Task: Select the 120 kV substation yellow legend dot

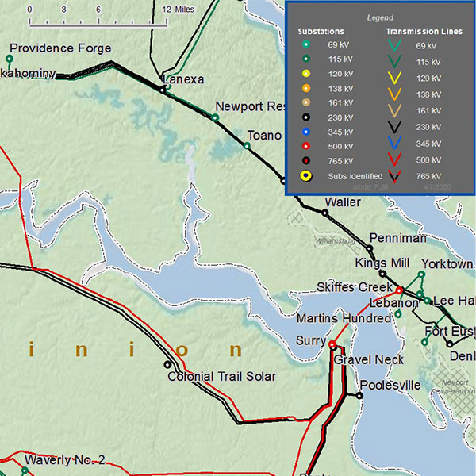Action: pos(305,74)
